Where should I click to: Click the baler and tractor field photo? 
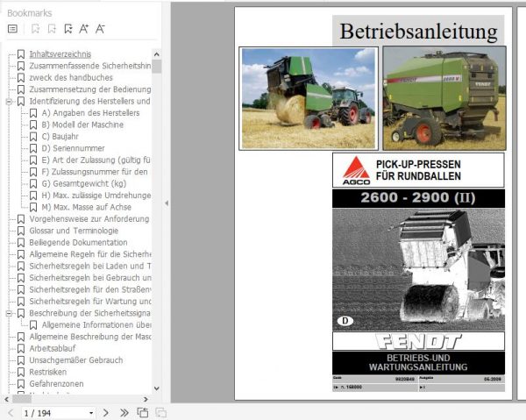click(x=309, y=98)
